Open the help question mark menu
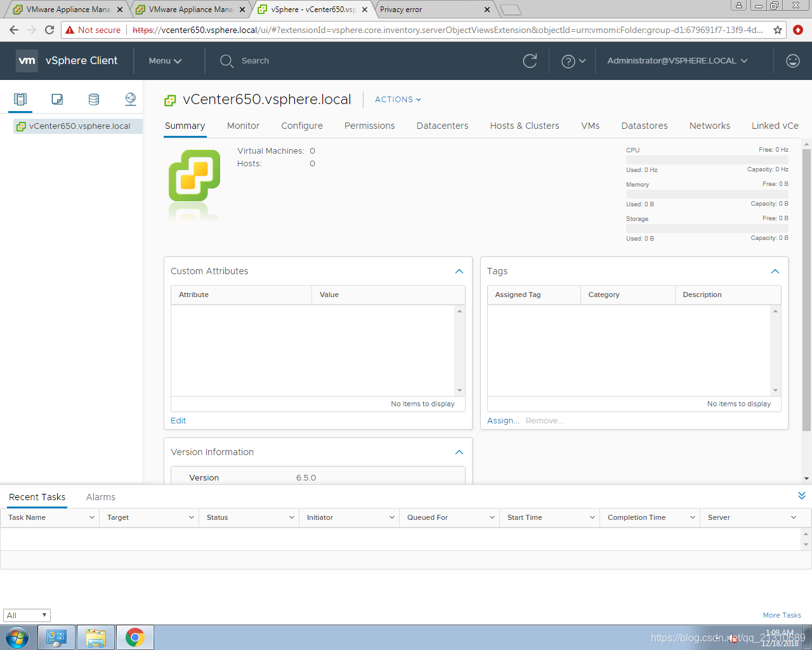 (x=573, y=61)
